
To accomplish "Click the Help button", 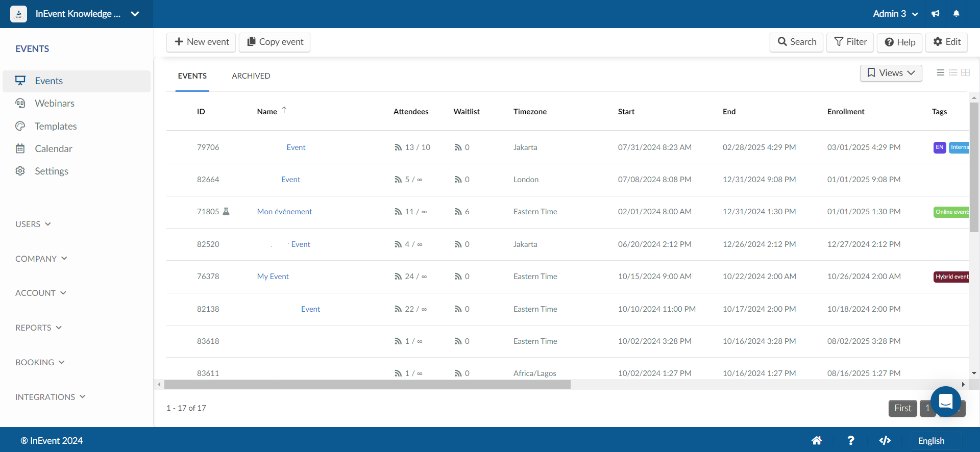I will (900, 42).
